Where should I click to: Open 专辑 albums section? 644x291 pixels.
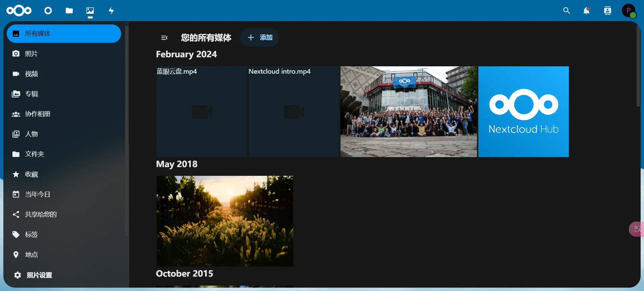coord(64,94)
